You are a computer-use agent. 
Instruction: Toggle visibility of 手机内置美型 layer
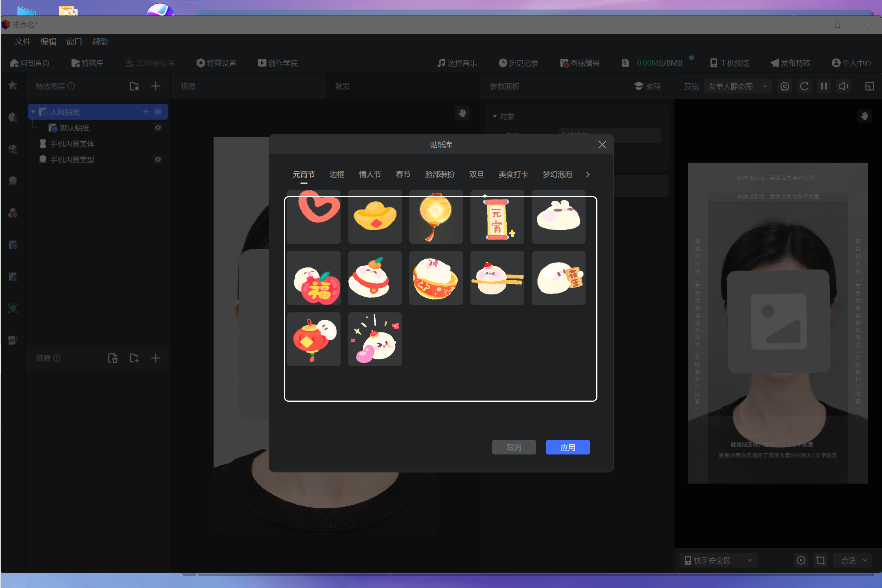(x=158, y=159)
